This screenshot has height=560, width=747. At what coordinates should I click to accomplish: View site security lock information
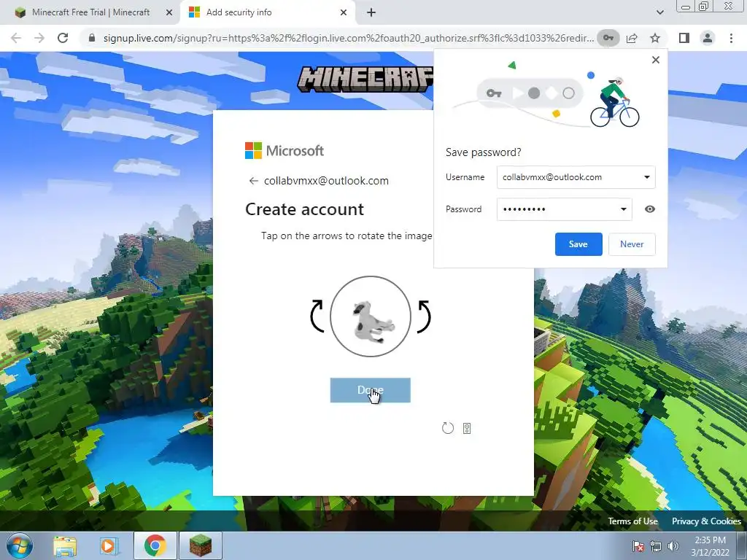(92, 38)
